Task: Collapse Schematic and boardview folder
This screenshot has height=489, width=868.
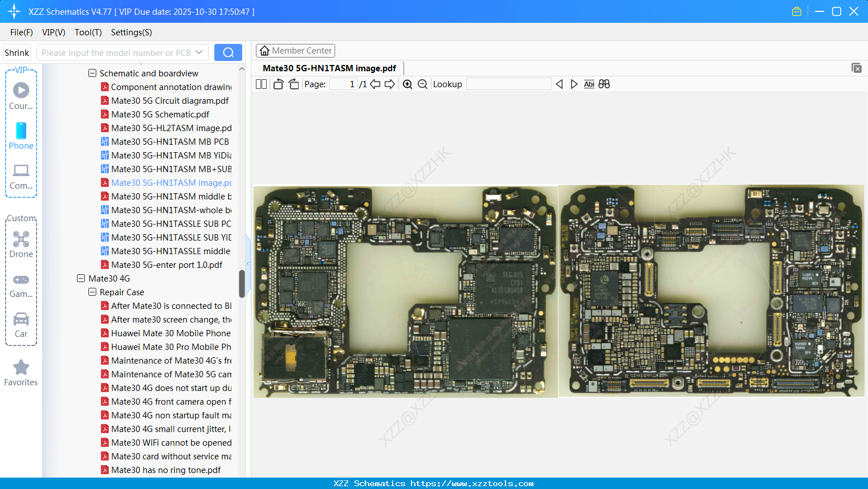Action: (92, 73)
